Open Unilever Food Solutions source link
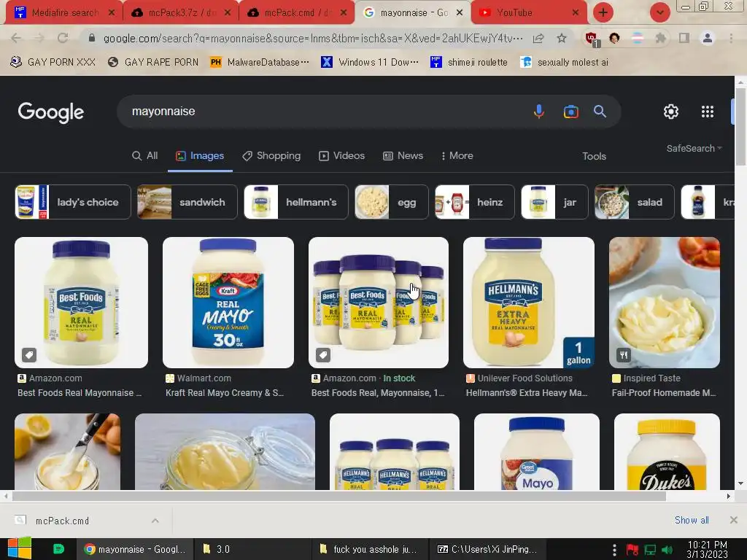Viewport: 747px width, 560px height. pos(519,378)
